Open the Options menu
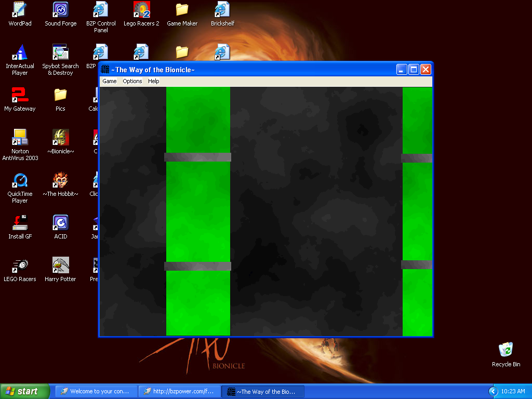 coord(132,81)
